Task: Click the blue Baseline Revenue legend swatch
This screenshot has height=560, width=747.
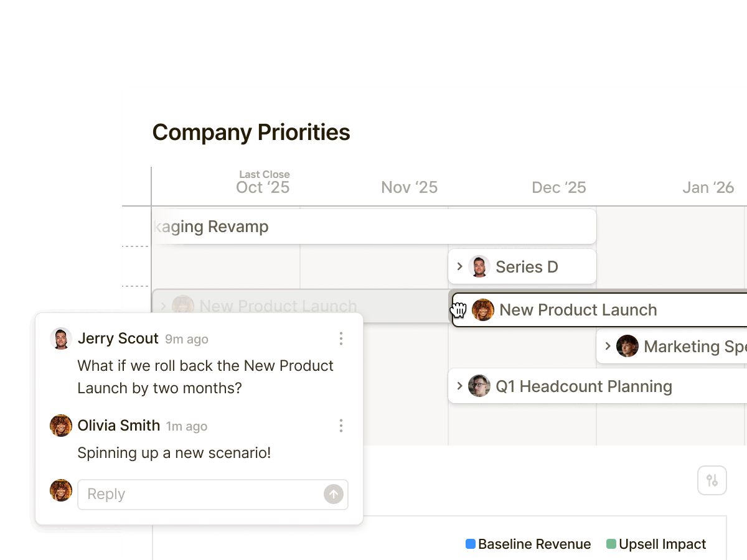Action: pyautogui.click(x=470, y=544)
